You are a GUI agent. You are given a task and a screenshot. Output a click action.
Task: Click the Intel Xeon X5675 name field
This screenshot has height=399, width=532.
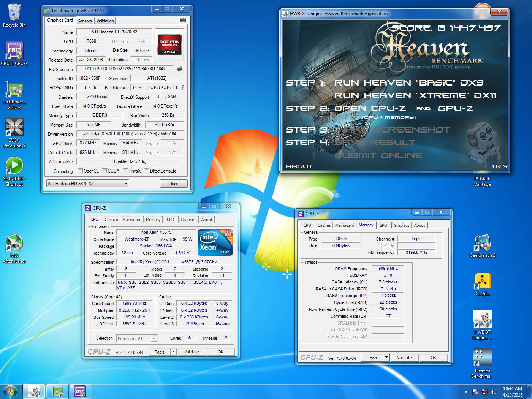point(156,232)
